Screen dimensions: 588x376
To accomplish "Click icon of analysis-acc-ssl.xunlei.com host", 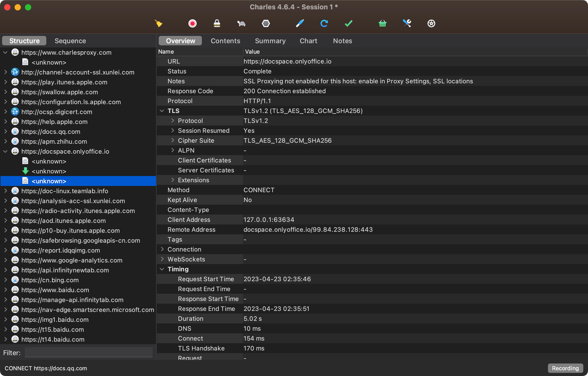I will coord(15,201).
